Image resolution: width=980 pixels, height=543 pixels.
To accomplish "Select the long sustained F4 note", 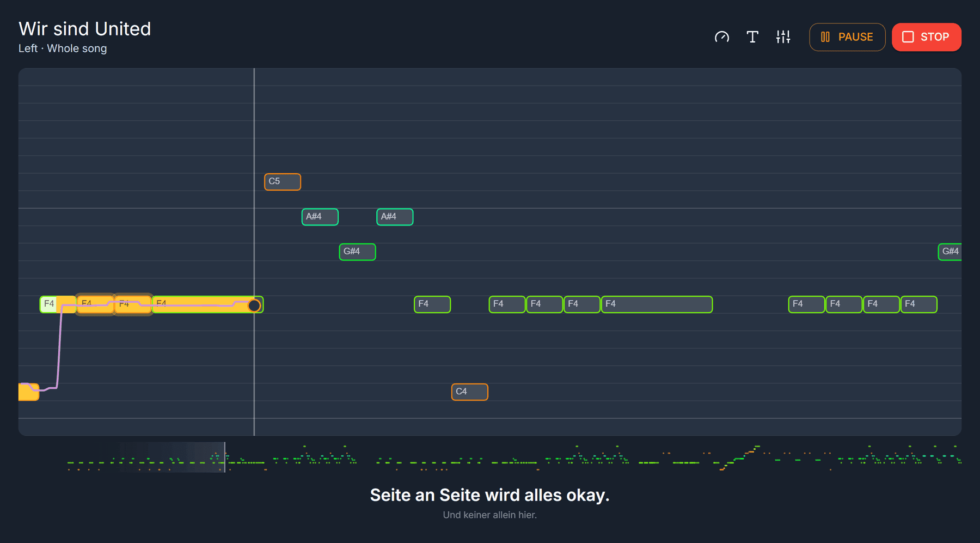I will point(657,304).
